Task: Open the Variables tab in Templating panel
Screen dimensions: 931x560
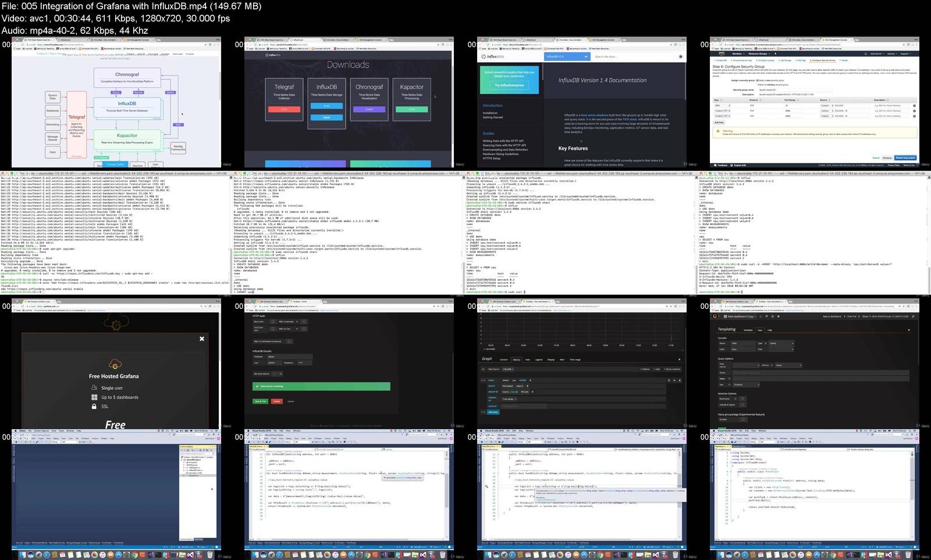Action: click(x=748, y=330)
